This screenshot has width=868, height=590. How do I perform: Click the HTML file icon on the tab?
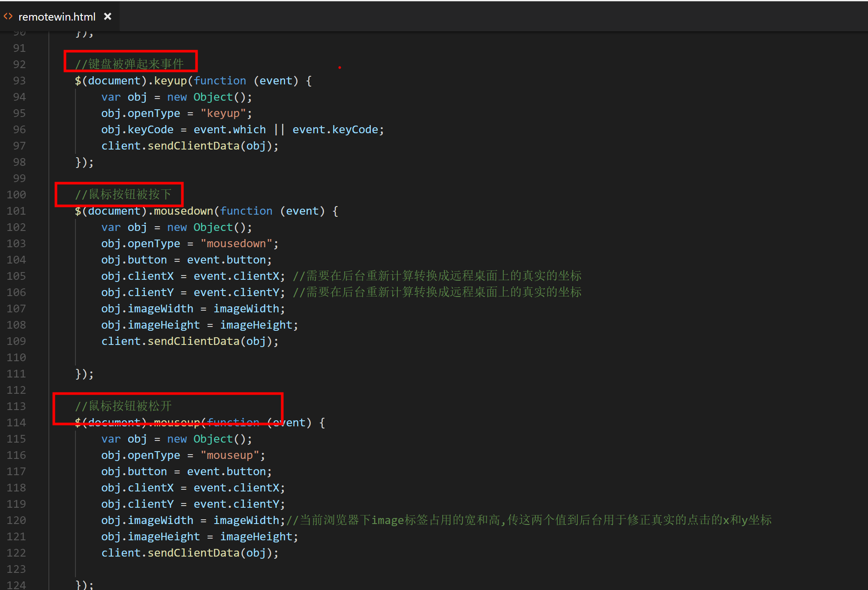pyautogui.click(x=8, y=16)
